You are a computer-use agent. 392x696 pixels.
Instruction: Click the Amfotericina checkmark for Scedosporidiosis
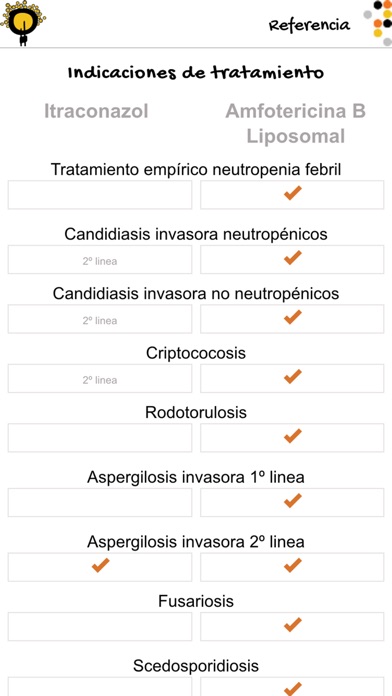click(x=293, y=689)
